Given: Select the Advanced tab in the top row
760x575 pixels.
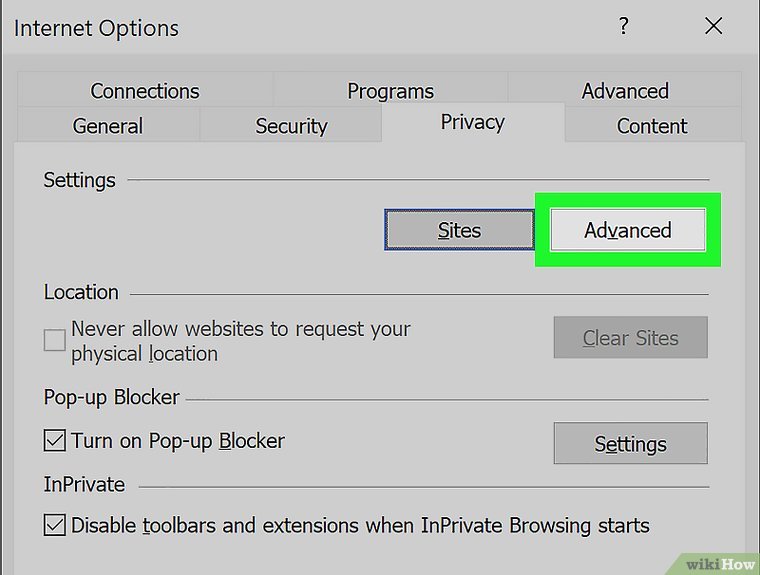Looking at the screenshot, I should 625,91.
